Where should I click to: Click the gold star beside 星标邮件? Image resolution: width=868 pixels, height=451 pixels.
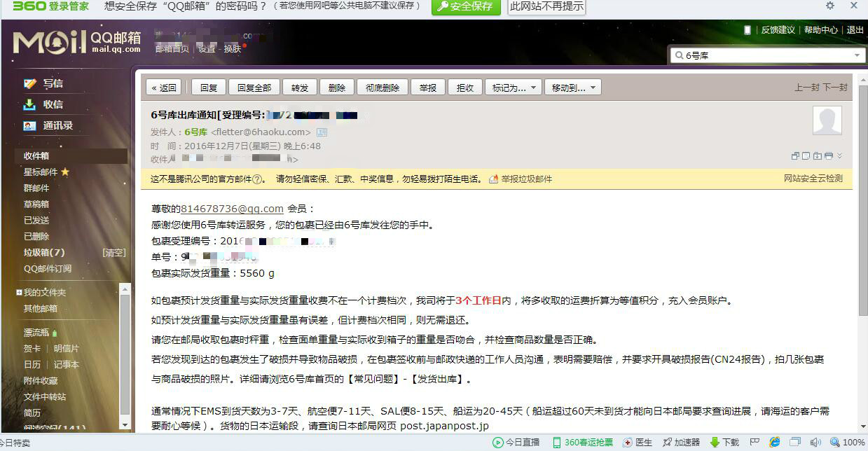[x=65, y=172]
